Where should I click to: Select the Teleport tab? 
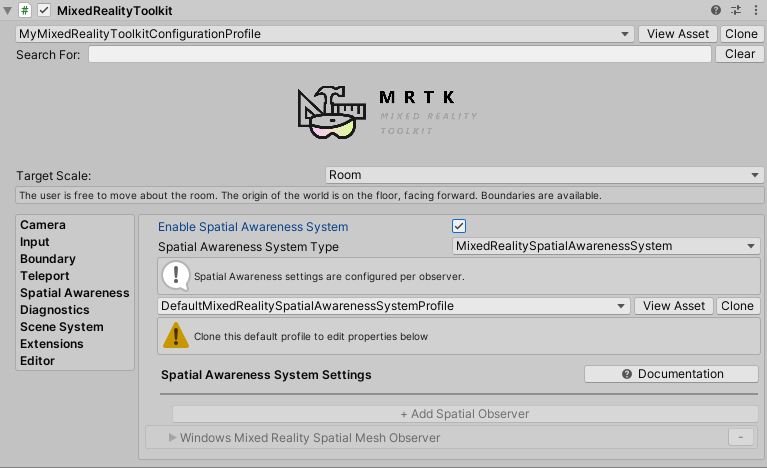[x=45, y=276]
